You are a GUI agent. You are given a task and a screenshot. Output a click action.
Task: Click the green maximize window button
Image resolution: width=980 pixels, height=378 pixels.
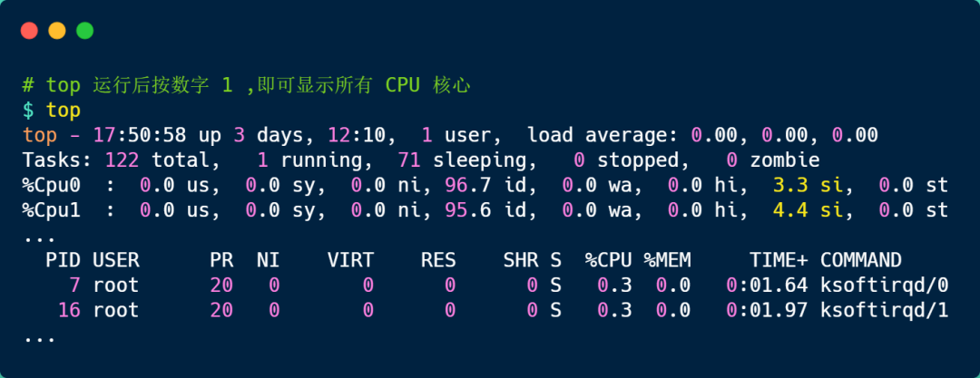coord(84,31)
